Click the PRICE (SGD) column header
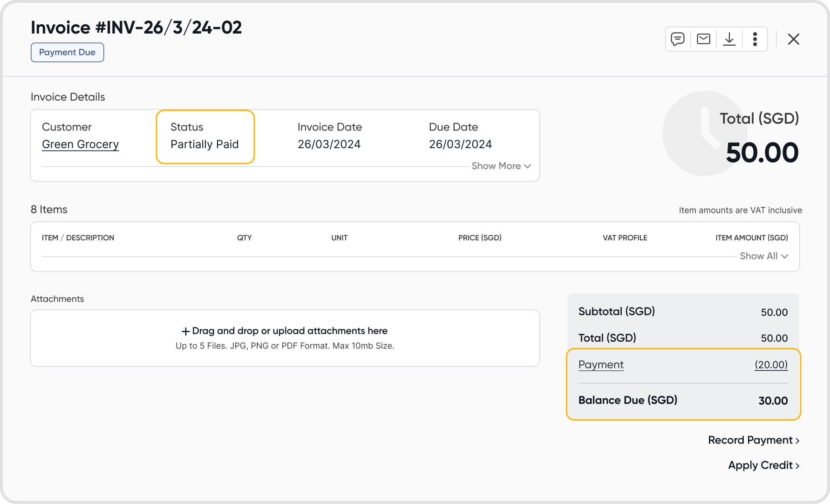This screenshot has width=830, height=504. pos(480,238)
